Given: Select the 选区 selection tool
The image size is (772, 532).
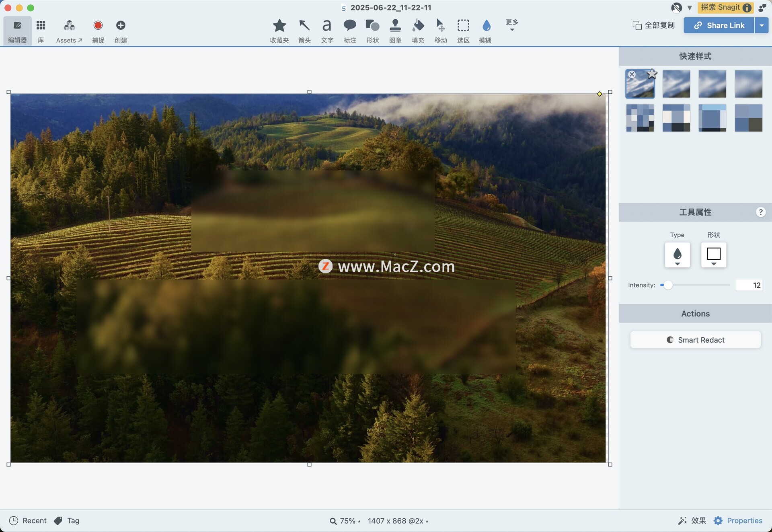Looking at the screenshot, I should pyautogui.click(x=463, y=31).
